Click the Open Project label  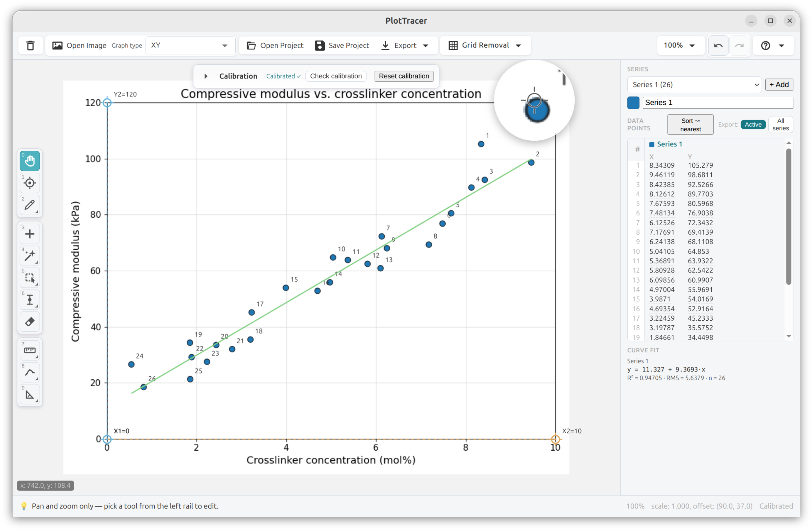(281, 45)
